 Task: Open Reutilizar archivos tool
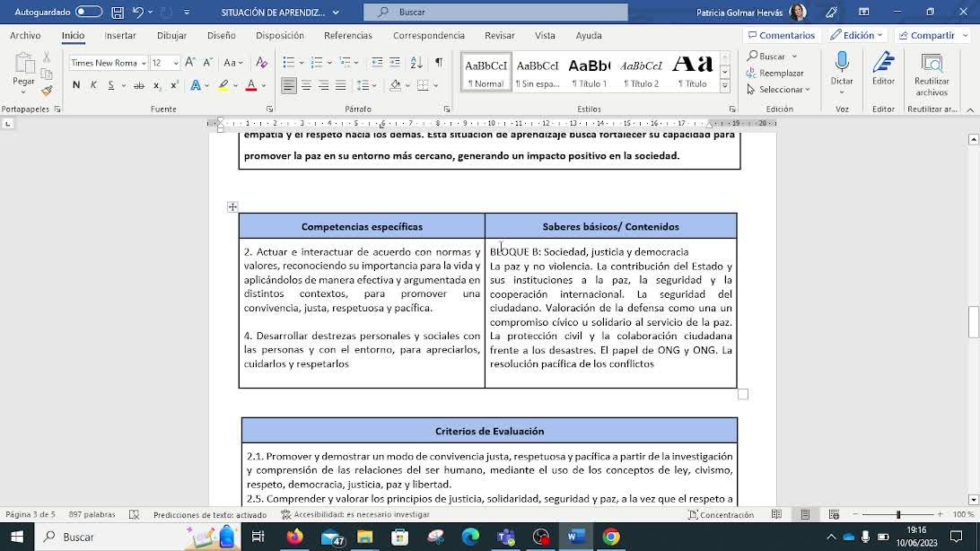[932, 75]
